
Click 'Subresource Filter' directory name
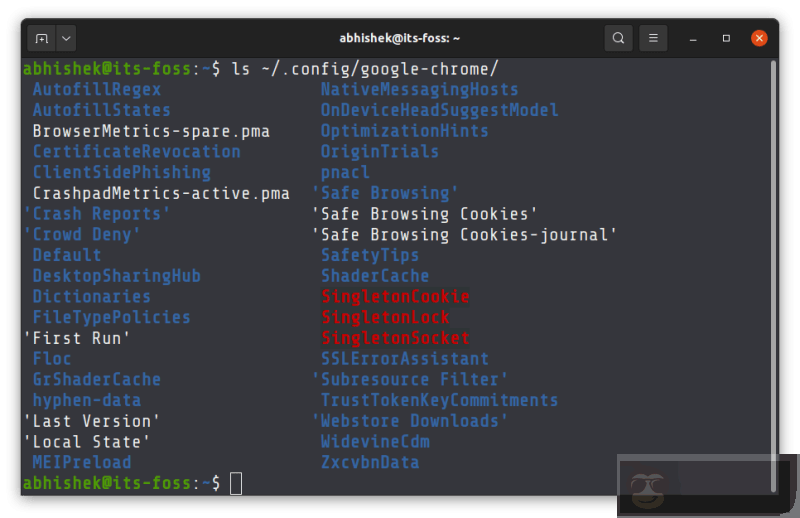point(410,380)
